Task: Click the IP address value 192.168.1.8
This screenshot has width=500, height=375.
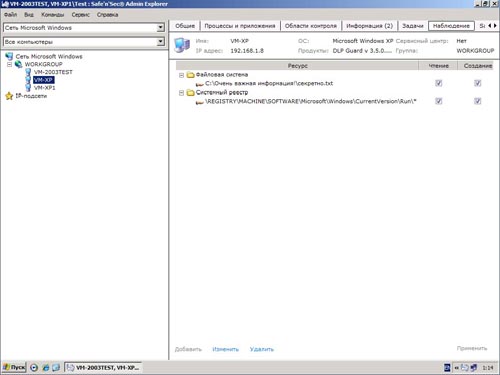Action: click(247, 51)
